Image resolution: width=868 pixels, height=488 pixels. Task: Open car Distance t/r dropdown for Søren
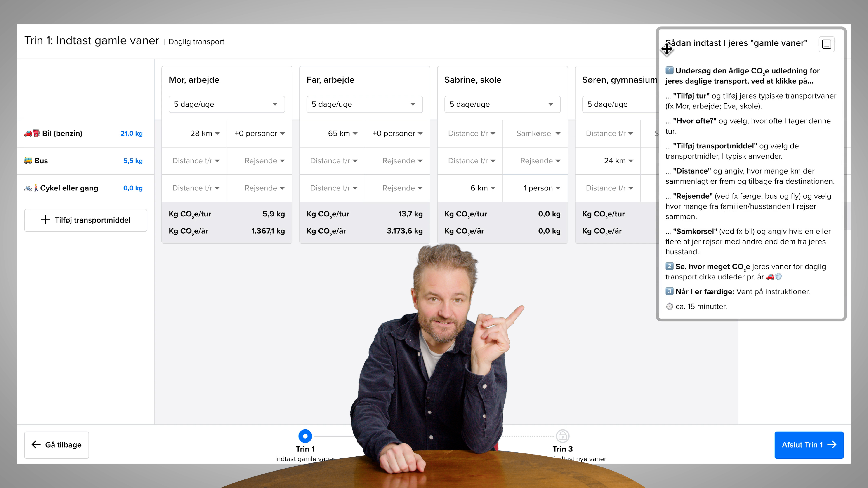click(x=608, y=133)
